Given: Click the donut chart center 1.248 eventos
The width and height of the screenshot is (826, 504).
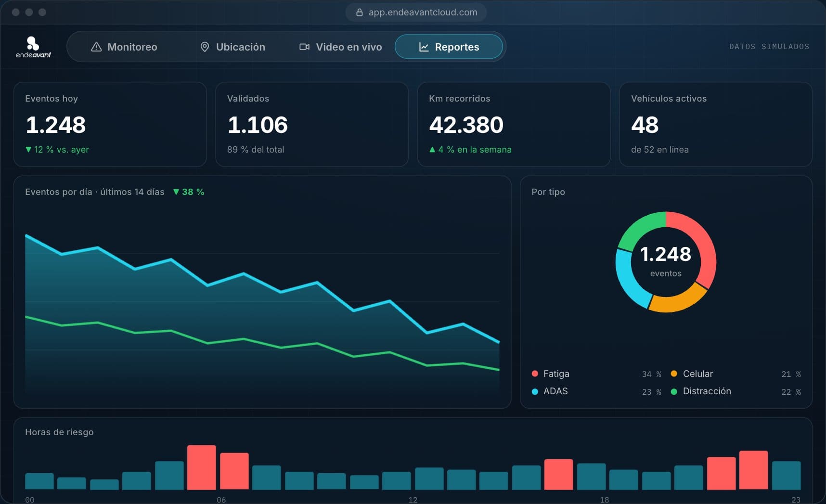Looking at the screenshot, I should point(666,262).
